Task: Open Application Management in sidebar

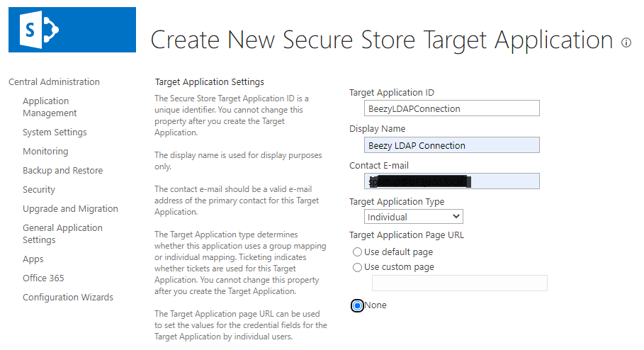Action: (50, 107)
